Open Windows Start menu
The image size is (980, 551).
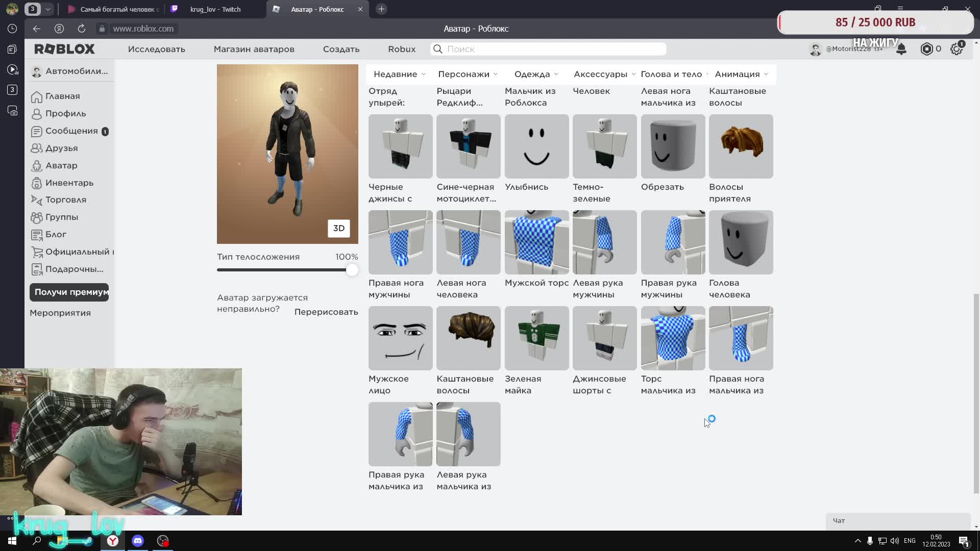coord(12,541)
